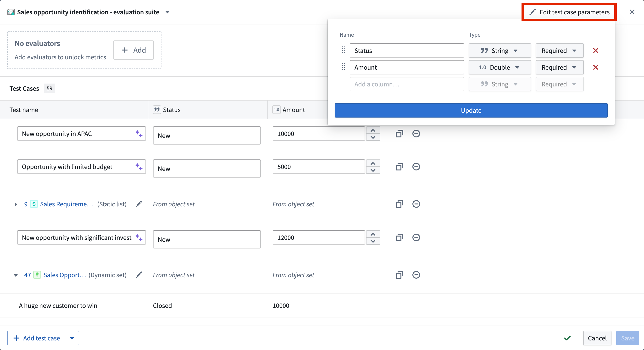Collapse the 47 Sales Opportunity dynamic set

(x=16, y=275)
